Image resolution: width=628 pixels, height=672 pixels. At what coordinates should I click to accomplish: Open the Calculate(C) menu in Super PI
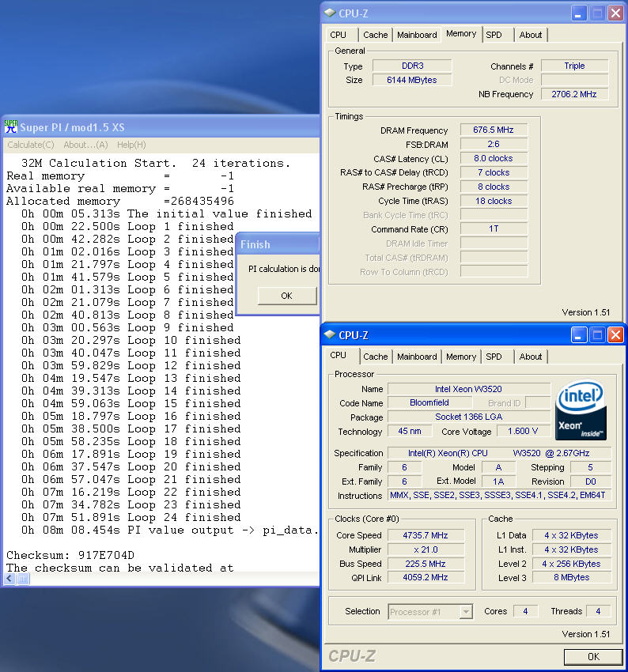(x=30, y=145)
